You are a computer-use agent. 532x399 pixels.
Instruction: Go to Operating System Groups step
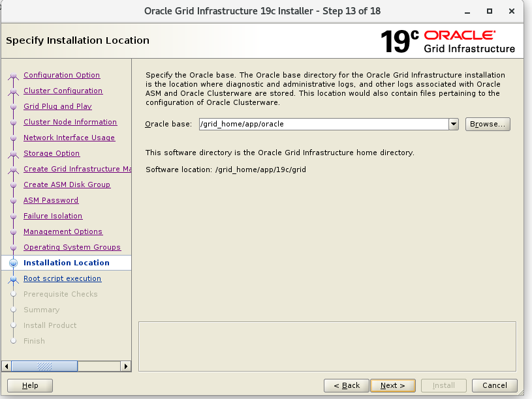72,247
